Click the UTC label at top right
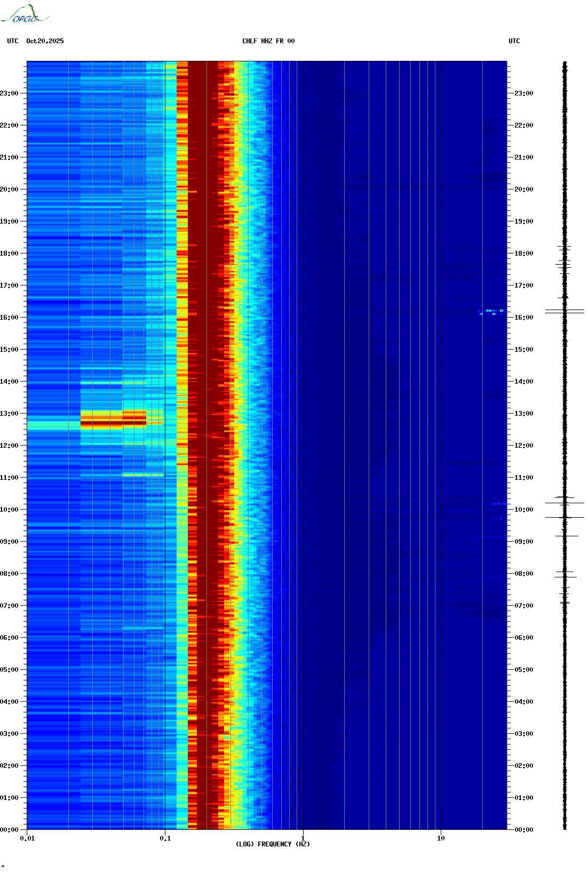Image resolution: width=588 pixels, height=872 pixels. click(x=514, y=41)
